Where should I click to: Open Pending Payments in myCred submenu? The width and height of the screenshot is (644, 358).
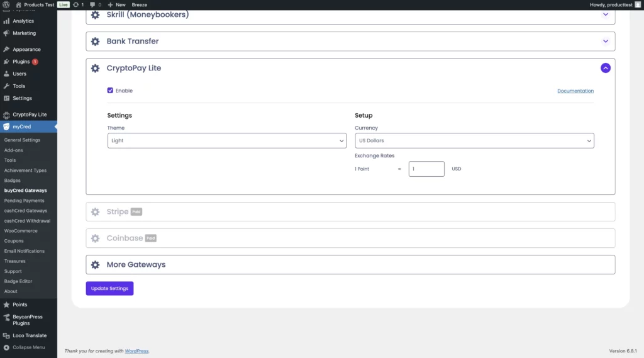[24, 201]
